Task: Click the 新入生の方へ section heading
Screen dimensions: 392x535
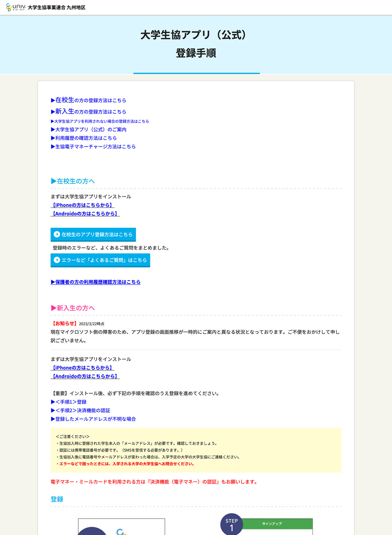Action: (x=73, y=308)
